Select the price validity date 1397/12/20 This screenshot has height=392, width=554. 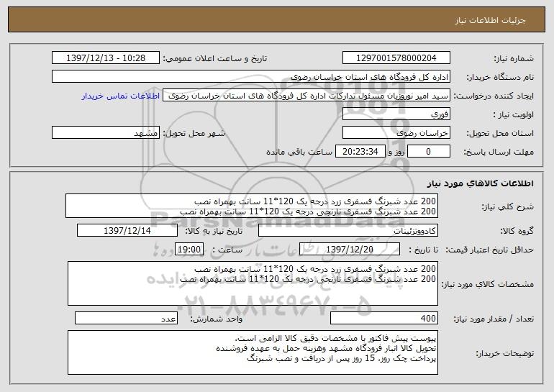(x=350, y=250)
